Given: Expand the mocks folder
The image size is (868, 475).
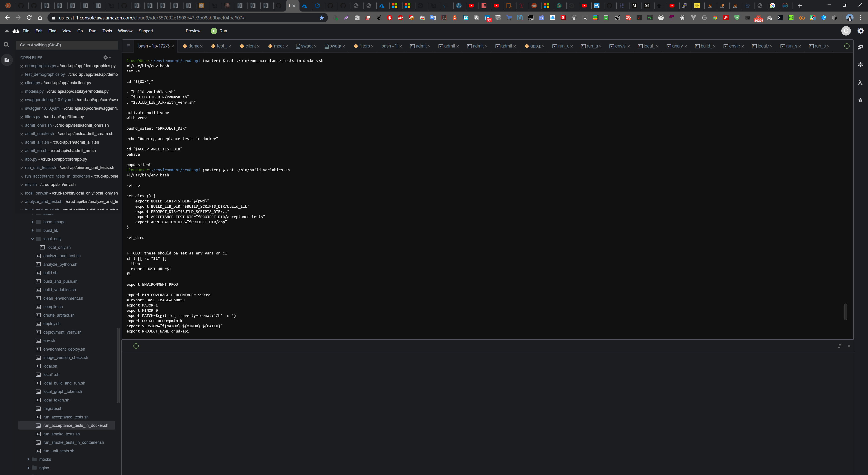Looking at the screenshot, I should [x=28, y=459].
